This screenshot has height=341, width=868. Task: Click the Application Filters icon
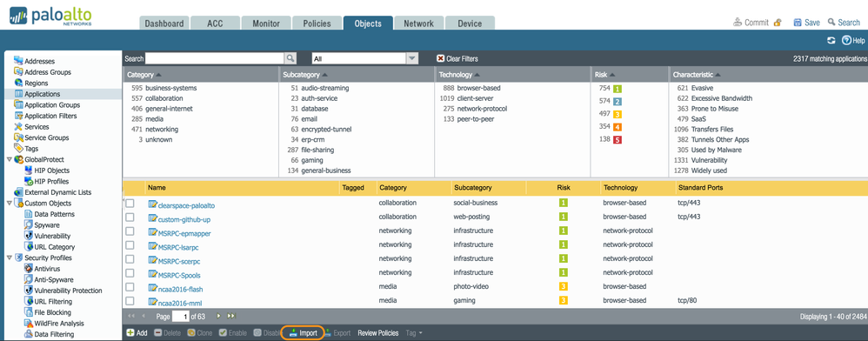pyautogui.click(x=18, y=116)
